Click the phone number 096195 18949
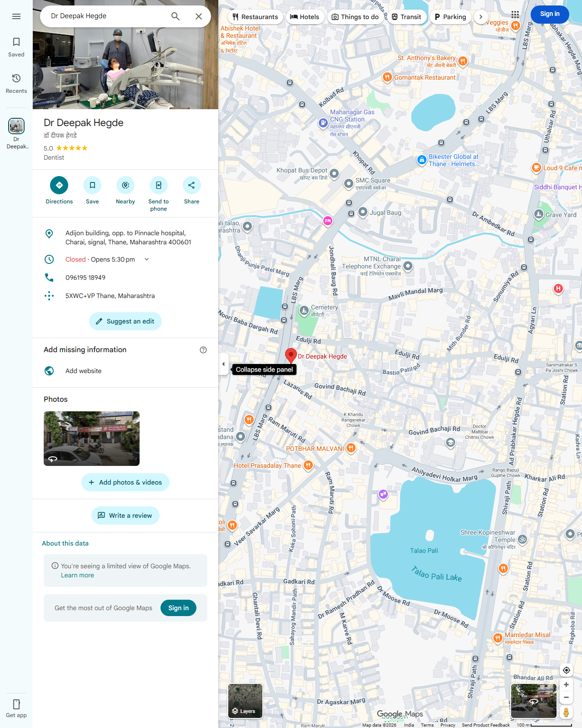 (85, 278)
